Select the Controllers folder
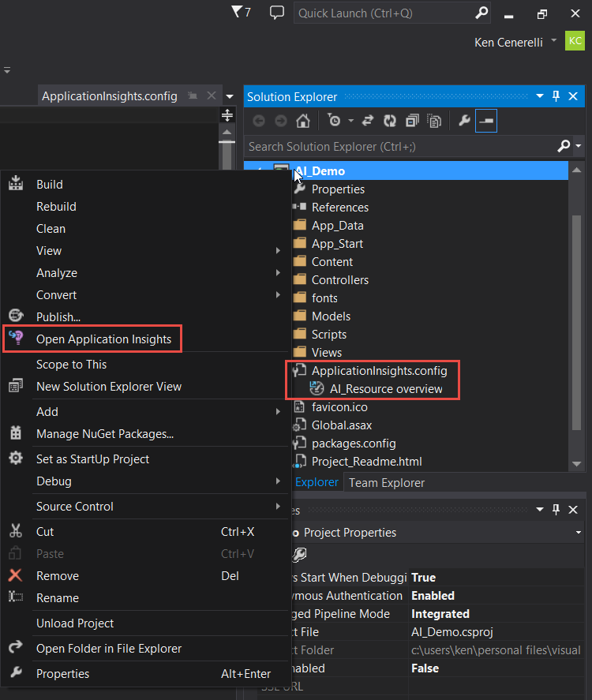592x700 pixels. point(339,280)
